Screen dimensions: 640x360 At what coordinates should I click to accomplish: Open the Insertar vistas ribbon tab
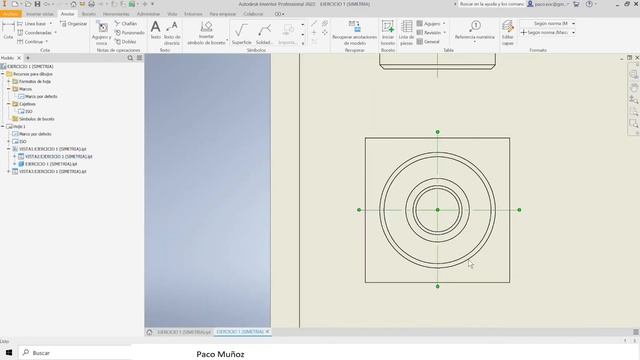click(x=40, y=14)
